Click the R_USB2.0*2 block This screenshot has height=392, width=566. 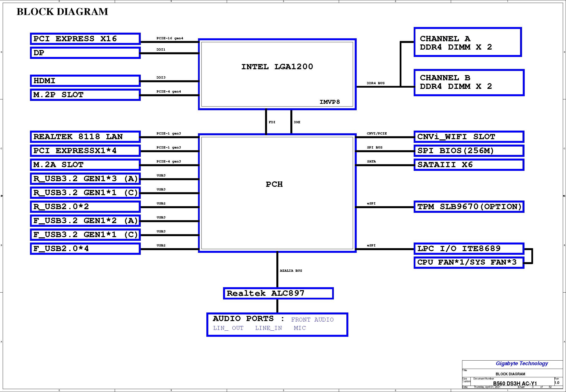pos(85,207)
